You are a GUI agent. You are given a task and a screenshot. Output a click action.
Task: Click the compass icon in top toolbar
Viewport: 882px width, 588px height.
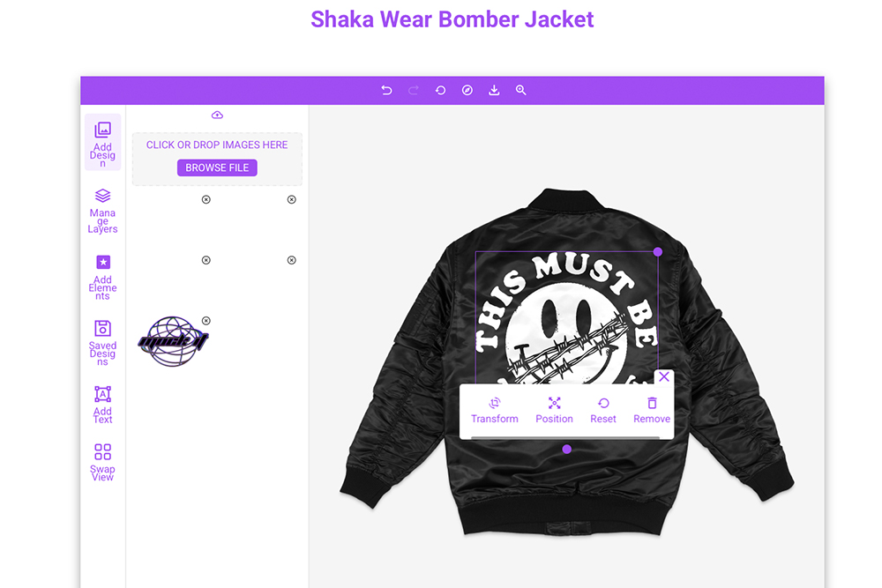pos(467,90)
